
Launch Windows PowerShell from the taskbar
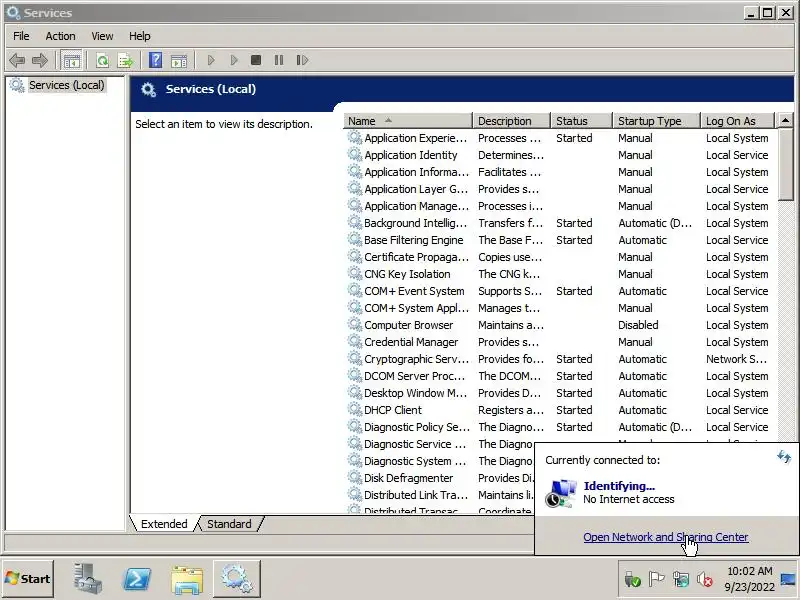[137, 579]
